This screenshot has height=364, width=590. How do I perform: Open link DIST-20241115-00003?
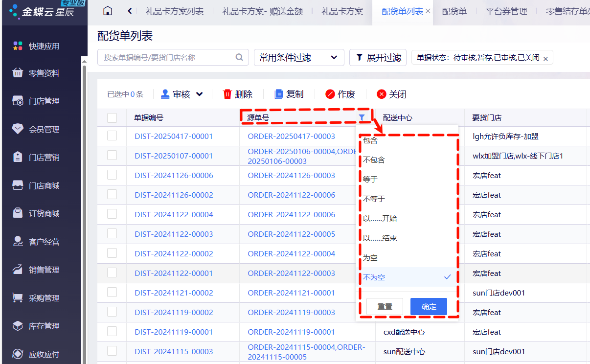click(x=174, y=352)
